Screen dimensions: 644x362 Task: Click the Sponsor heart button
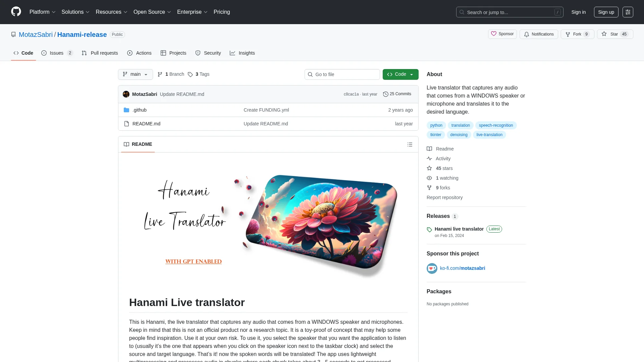tap(502, 34)
